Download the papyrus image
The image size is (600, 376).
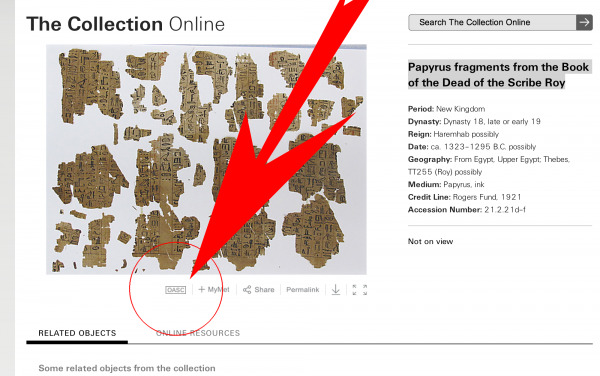(336, 290)
